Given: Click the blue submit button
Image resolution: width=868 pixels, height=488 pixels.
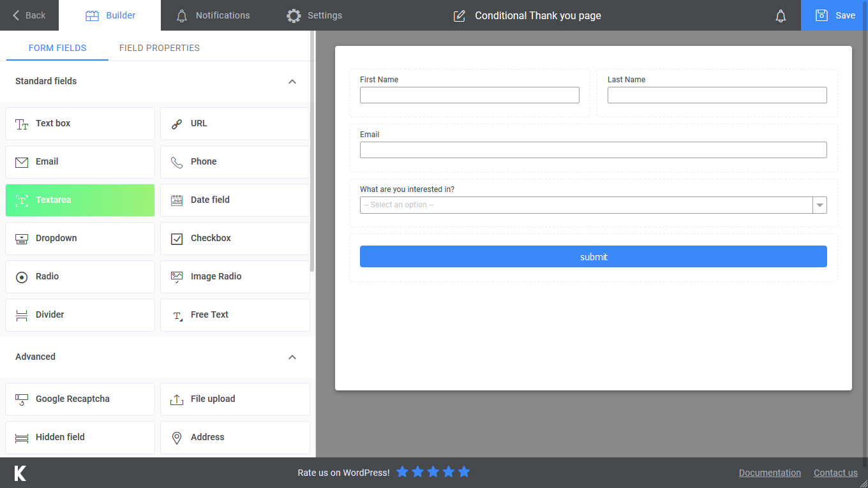Looking at the screenshot, I should (594, 256).
